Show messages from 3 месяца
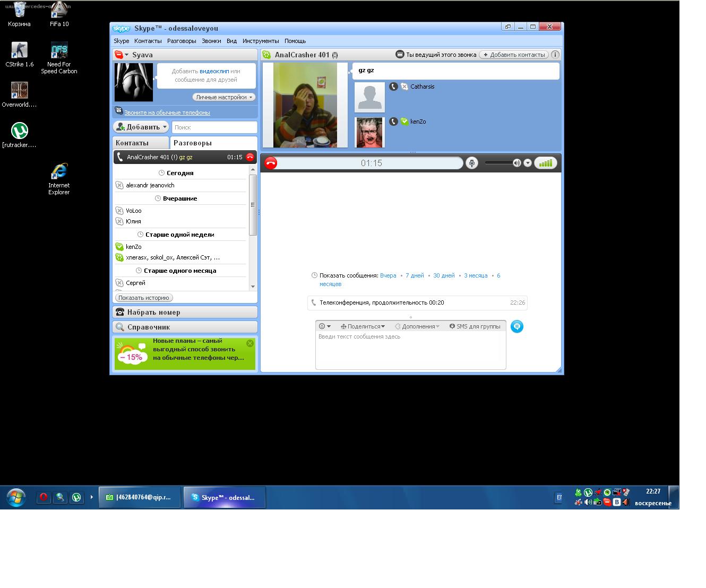Screen dimensions: 706x588 tap(476, 275)
